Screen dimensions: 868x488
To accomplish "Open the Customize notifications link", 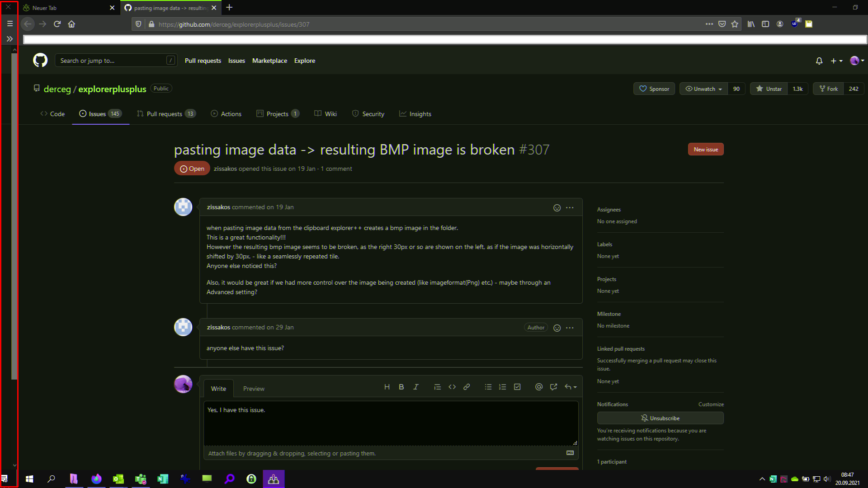I will click(x=711, y=404).
